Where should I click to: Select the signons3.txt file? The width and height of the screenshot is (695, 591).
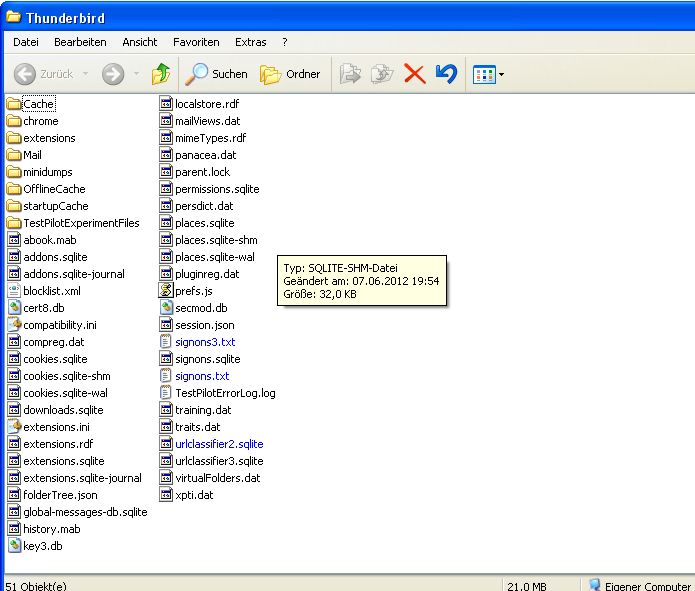(x=198, y=342)
